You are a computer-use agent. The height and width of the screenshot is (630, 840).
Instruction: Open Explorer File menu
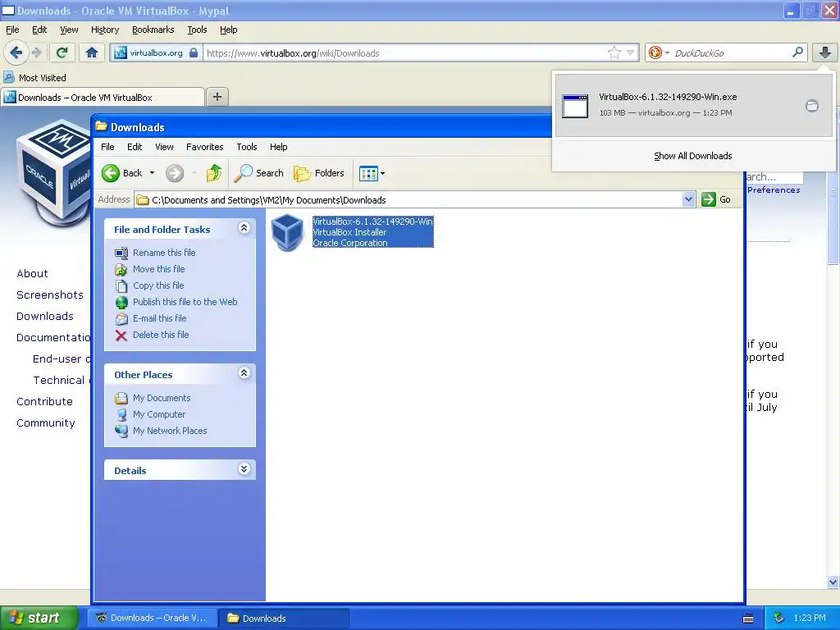coord(107,147)
